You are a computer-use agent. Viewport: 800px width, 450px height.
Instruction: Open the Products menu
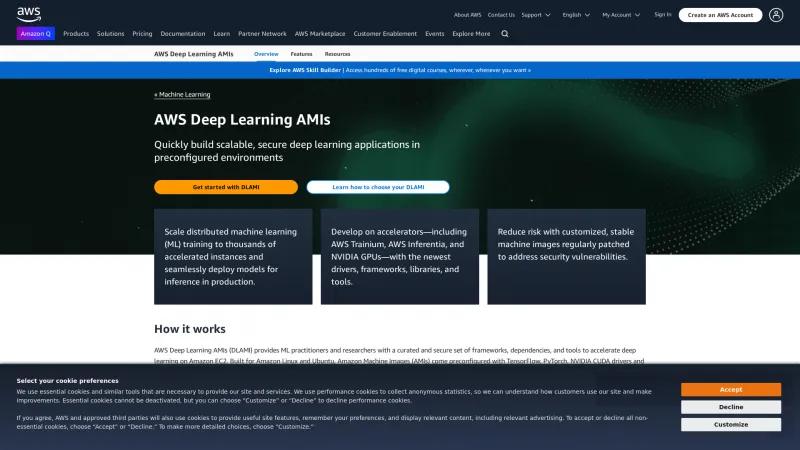pos(76,34)
